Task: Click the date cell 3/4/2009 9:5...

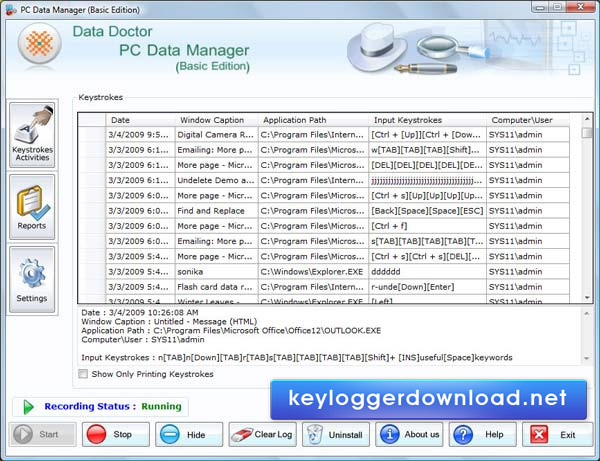Action: (x=140, y=135)
